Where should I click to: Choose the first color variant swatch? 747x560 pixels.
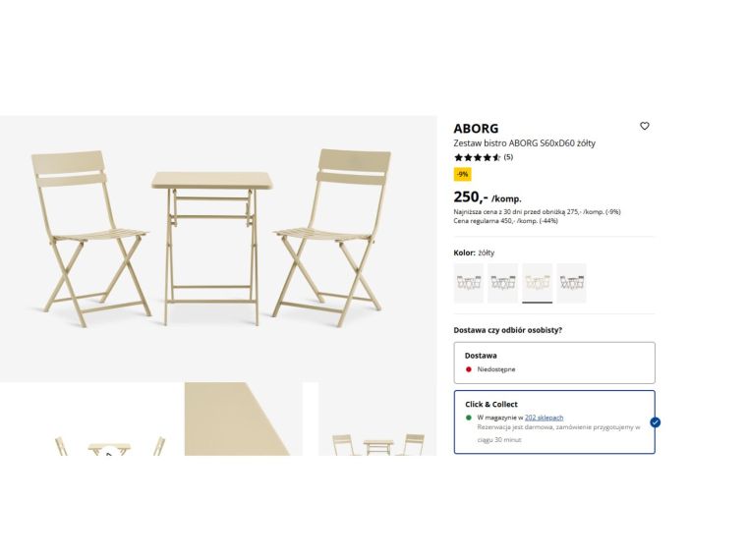468,283
